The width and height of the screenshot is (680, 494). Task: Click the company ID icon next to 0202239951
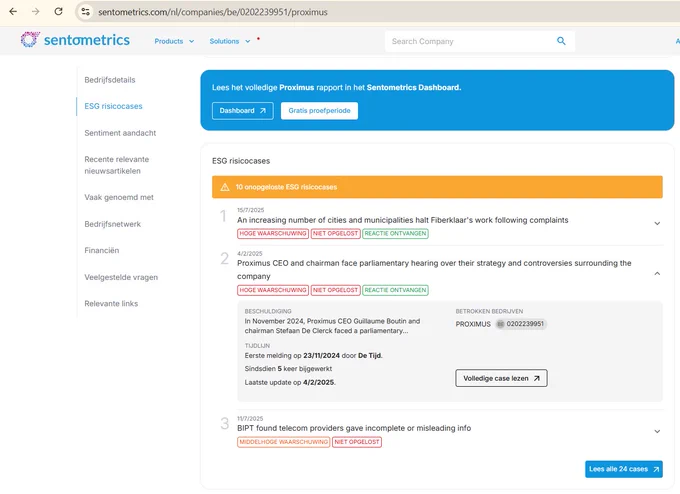click(500, 324)
